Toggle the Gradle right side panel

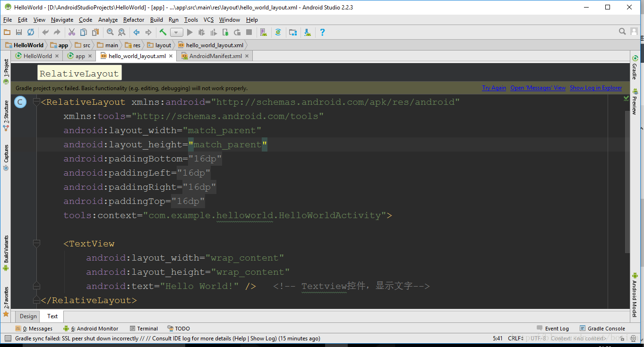(635, 68)
